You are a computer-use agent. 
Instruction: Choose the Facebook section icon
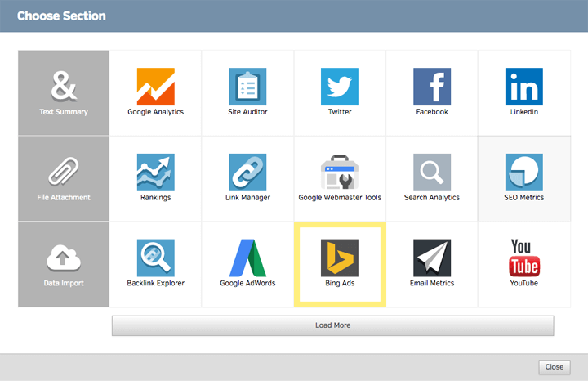[432, 87]
